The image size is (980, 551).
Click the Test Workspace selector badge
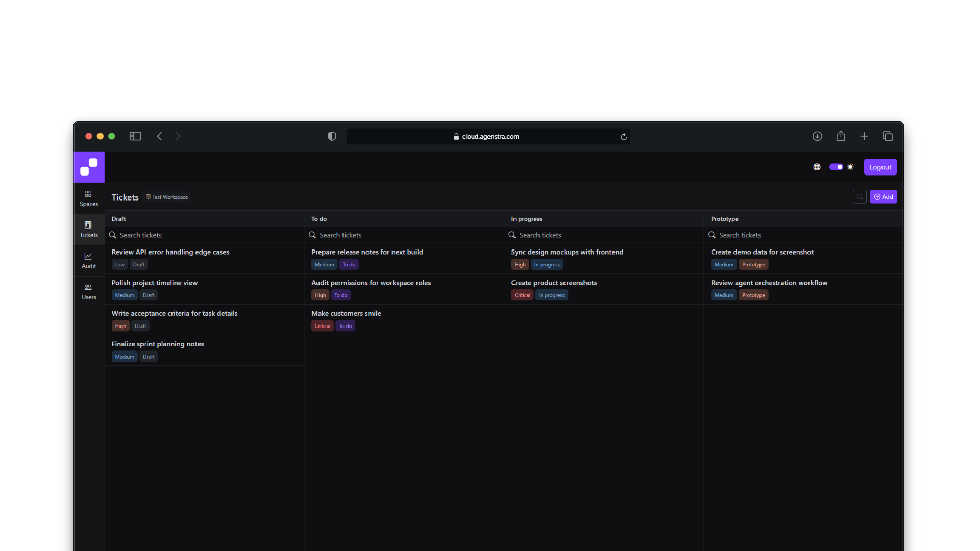tap(167, 197)
